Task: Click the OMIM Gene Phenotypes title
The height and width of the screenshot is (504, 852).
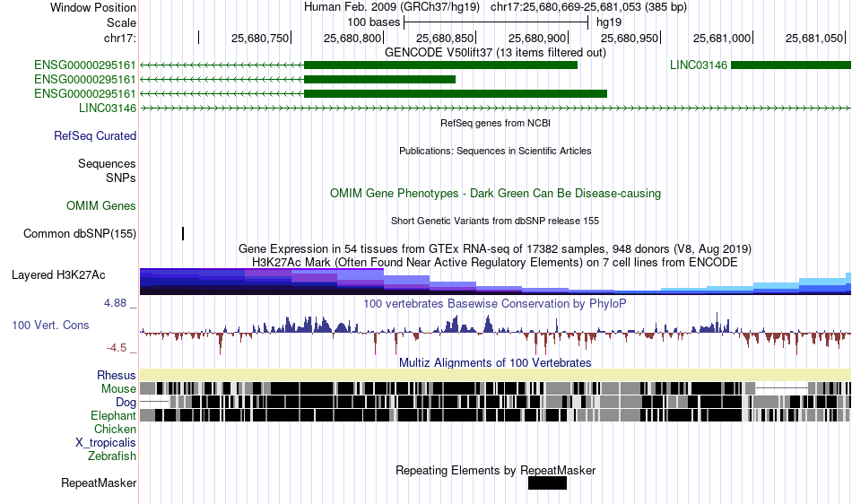Action: tap(495, 194)
